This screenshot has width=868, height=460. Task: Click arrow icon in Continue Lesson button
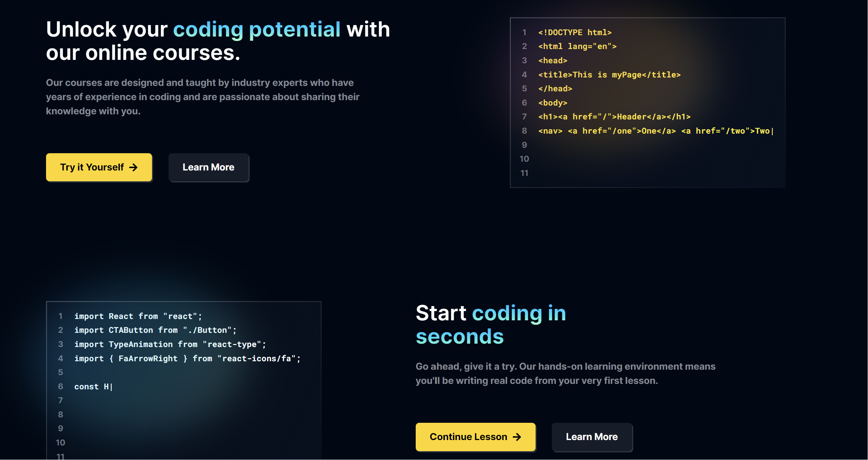[x=517, y=437]
